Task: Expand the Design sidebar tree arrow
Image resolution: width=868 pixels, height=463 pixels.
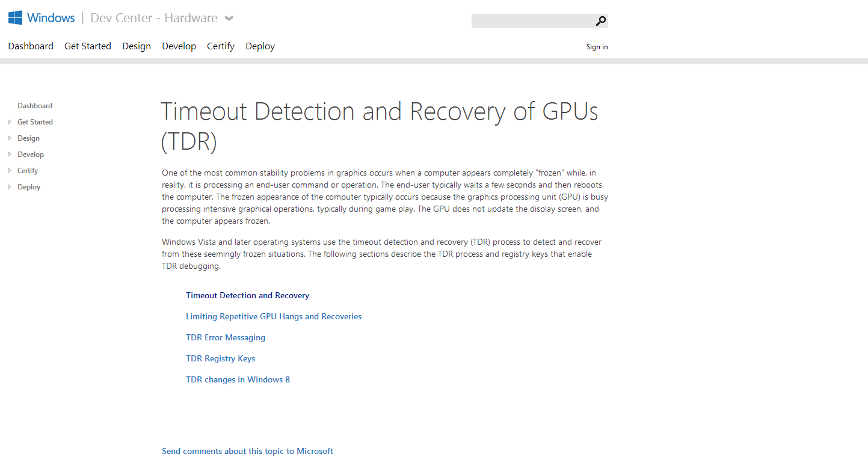Action: (x=10, y=138)
